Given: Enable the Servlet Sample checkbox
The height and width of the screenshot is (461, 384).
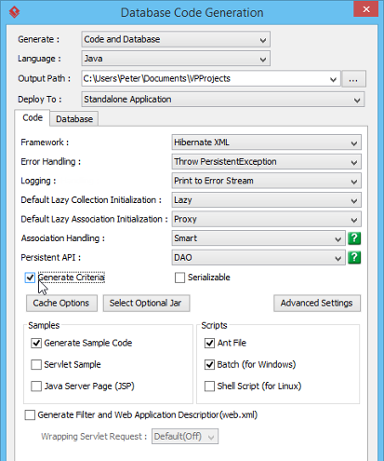Looking at the screenshot, I should pos(36,365).
